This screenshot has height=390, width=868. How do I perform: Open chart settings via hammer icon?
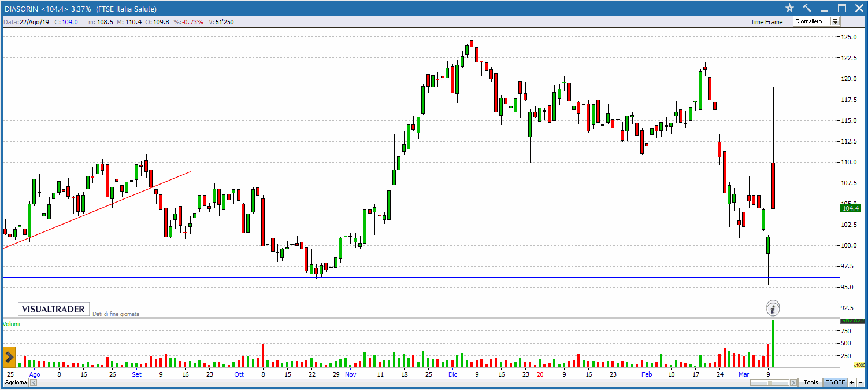tap(807, 9)
